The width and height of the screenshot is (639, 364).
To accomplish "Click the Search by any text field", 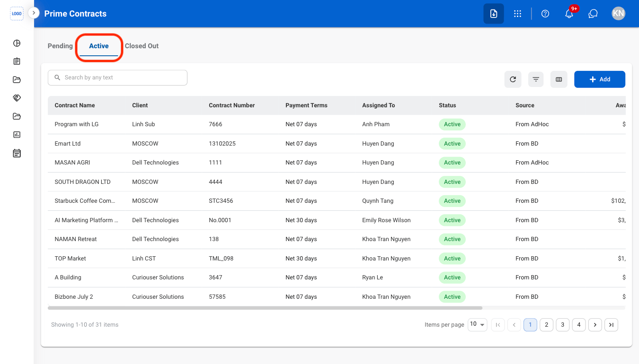I will click(x=117, y=78).
